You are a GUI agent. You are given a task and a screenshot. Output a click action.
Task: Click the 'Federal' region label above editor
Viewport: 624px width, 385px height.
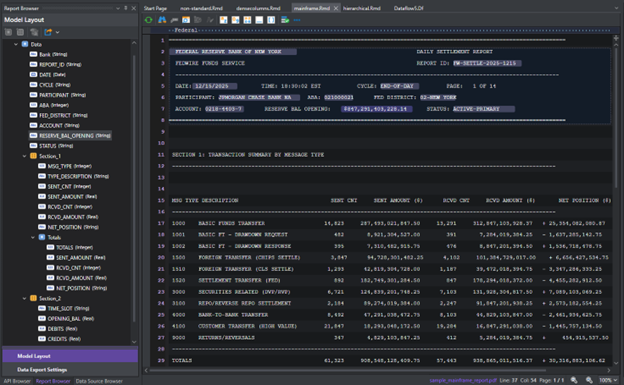(186, 30)
